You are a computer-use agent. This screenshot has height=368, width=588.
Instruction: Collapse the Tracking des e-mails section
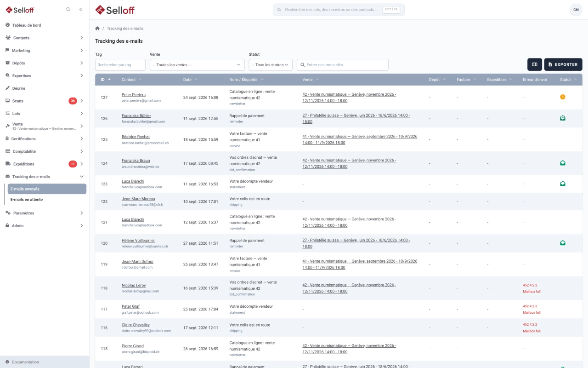(x=45, y=177)
